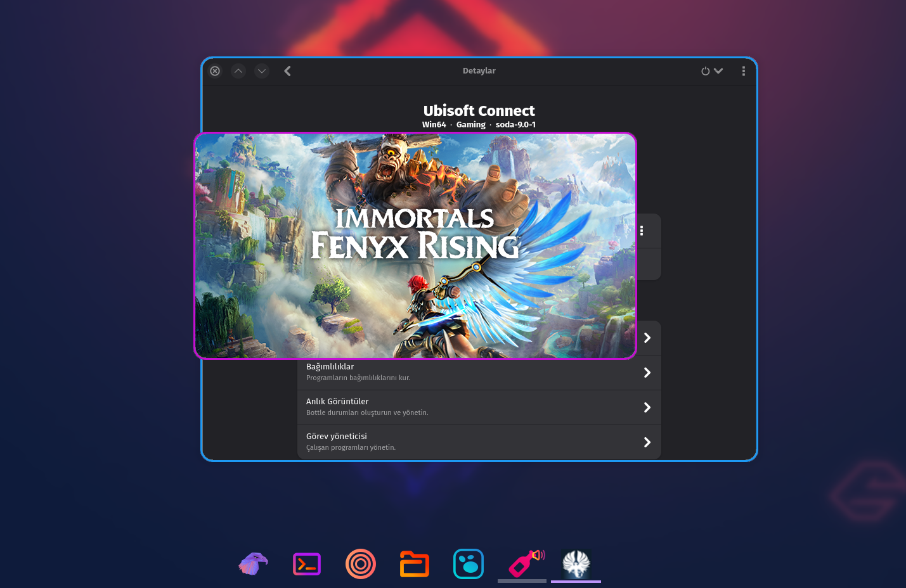906x588 pixels.
Task: Open the three-dot menu beside the game artwork
Action: point(642,231)
